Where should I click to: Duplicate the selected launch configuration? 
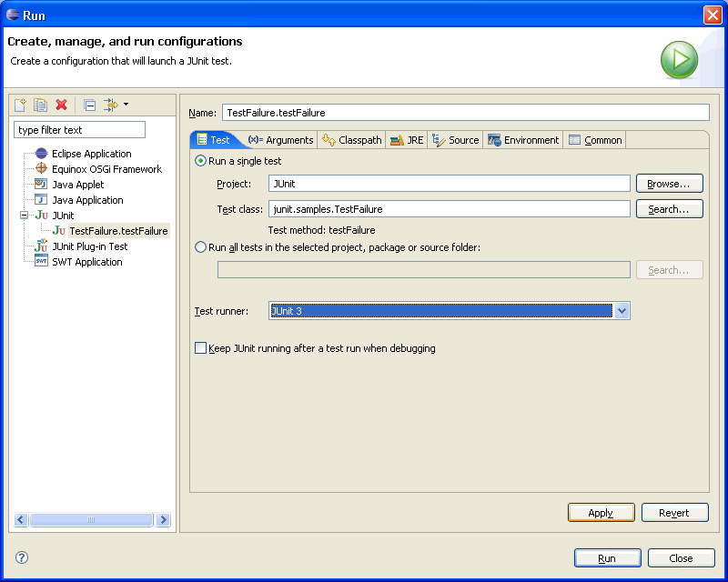point(40,105)
